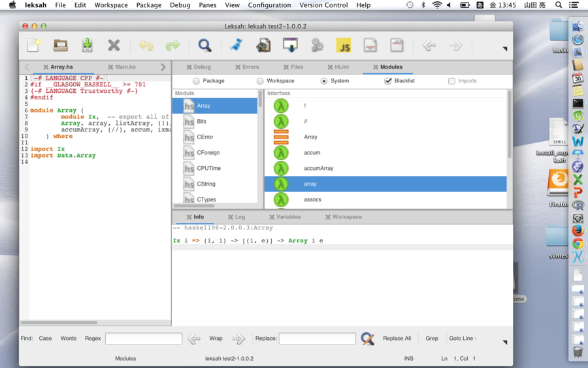Click the build/install window toolbar icon
588x368 pixels.
point(290,45)
